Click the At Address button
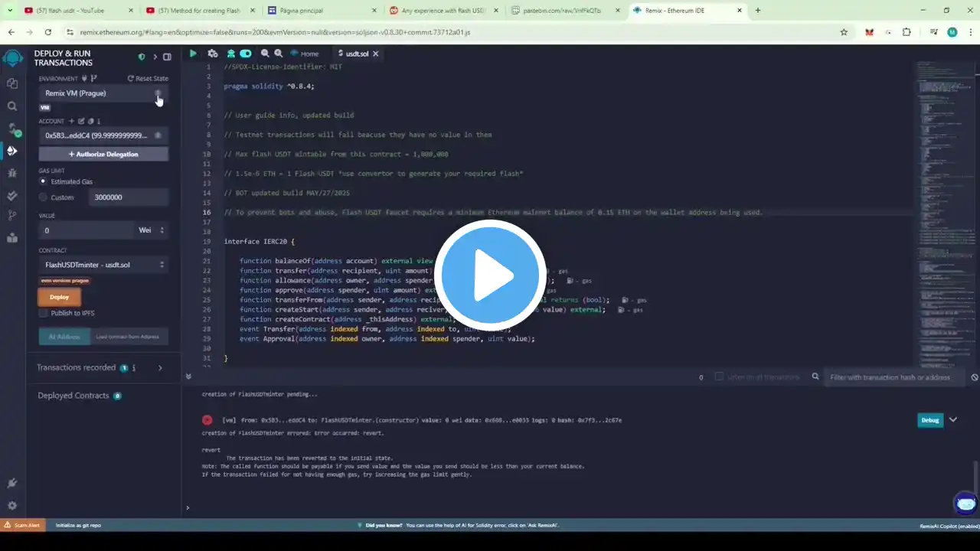Screen dimensions: 980x551 pos(64,337)
